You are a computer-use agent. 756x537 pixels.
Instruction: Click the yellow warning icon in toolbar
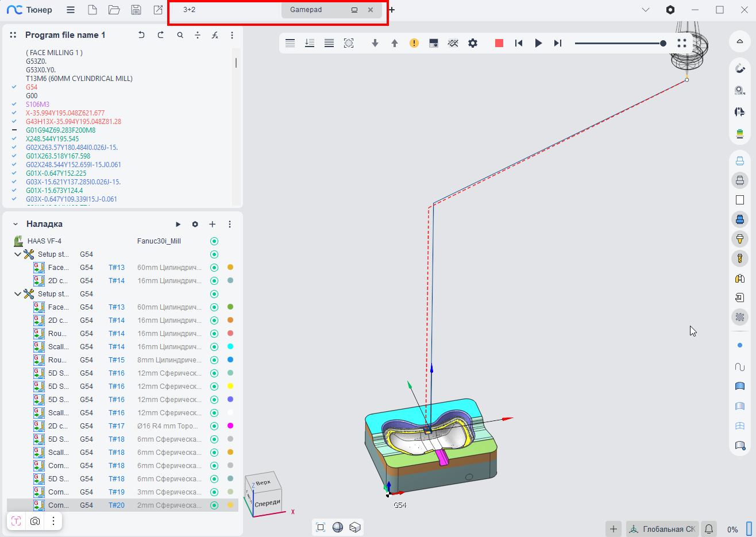[414, 43]
